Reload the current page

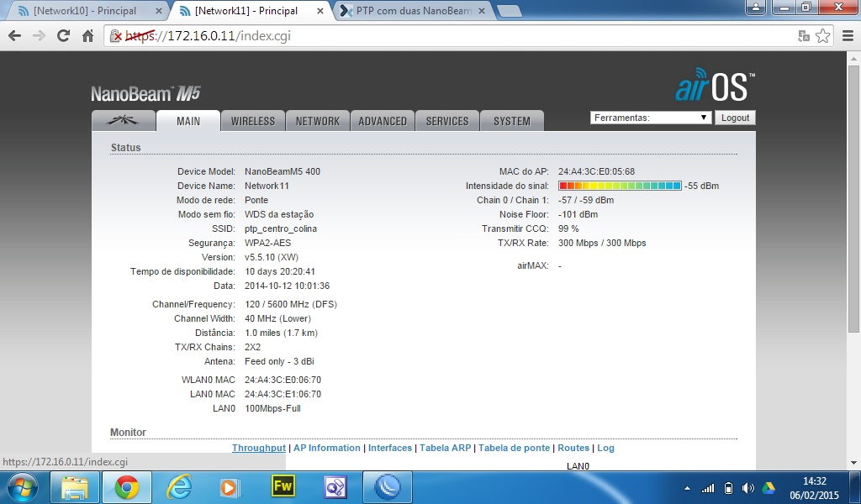[x=63, y=36]
